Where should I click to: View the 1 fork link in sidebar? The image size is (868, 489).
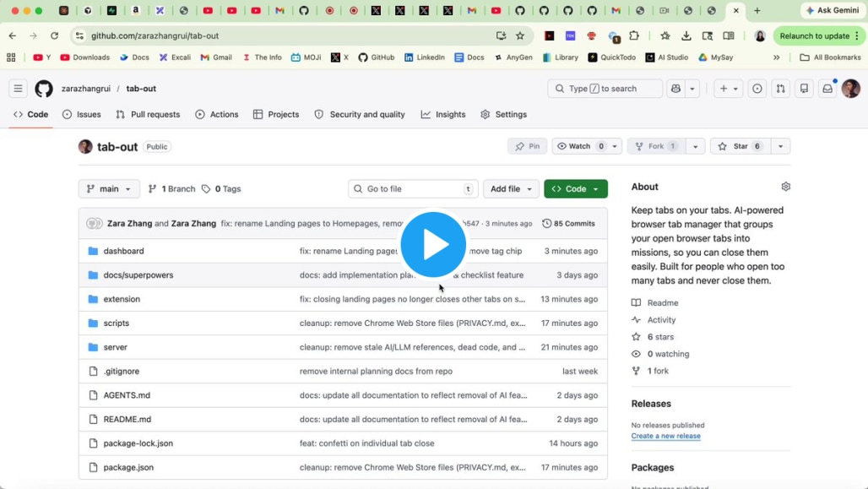(650, 371)
